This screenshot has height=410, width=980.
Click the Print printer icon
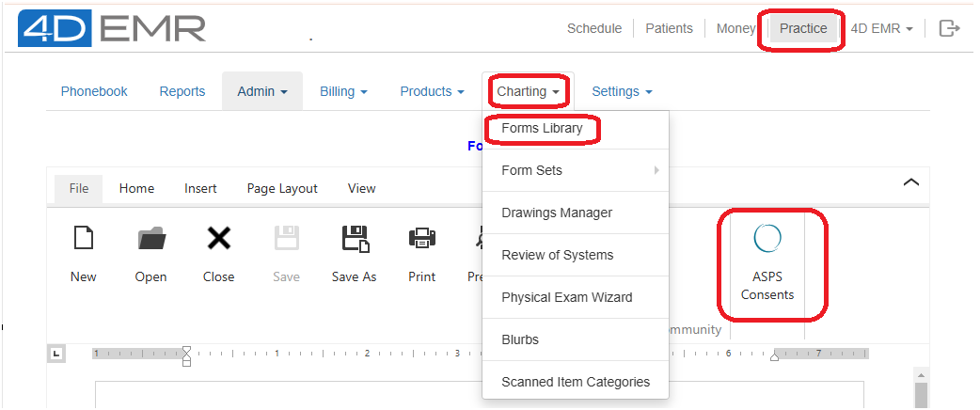coord(422,238)
